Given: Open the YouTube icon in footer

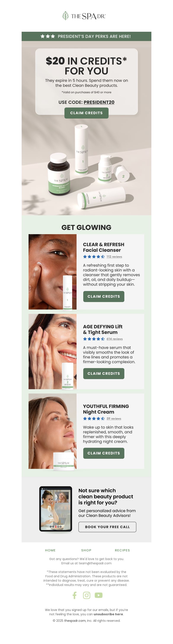Looking at the screenshot, I should [x=99, y=595].
